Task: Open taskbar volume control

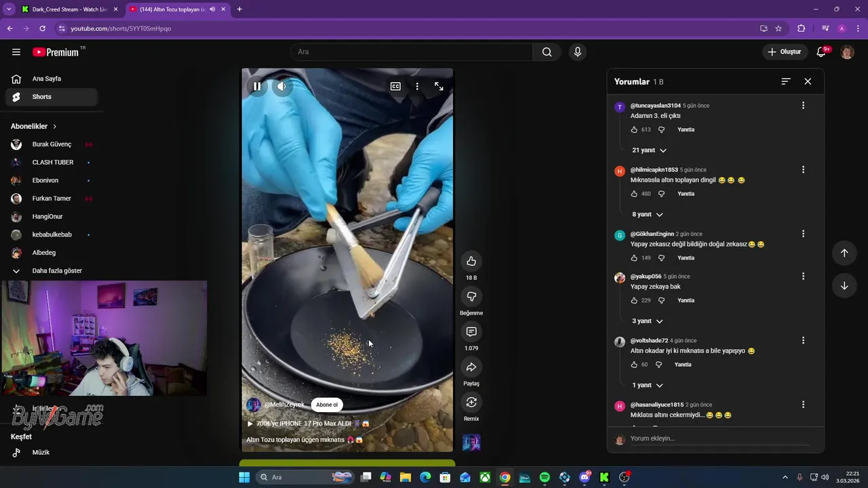Action: [x=825, y=477]
